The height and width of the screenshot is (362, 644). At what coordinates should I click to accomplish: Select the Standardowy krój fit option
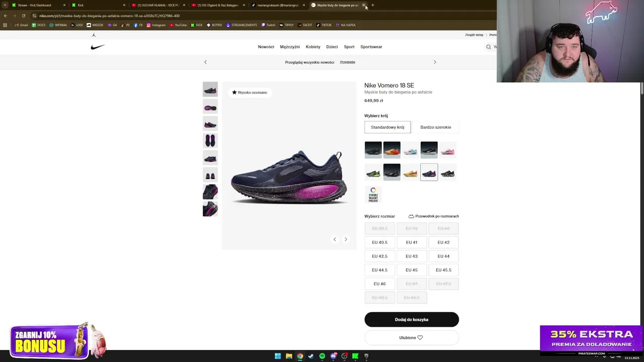tap(387, 127)
